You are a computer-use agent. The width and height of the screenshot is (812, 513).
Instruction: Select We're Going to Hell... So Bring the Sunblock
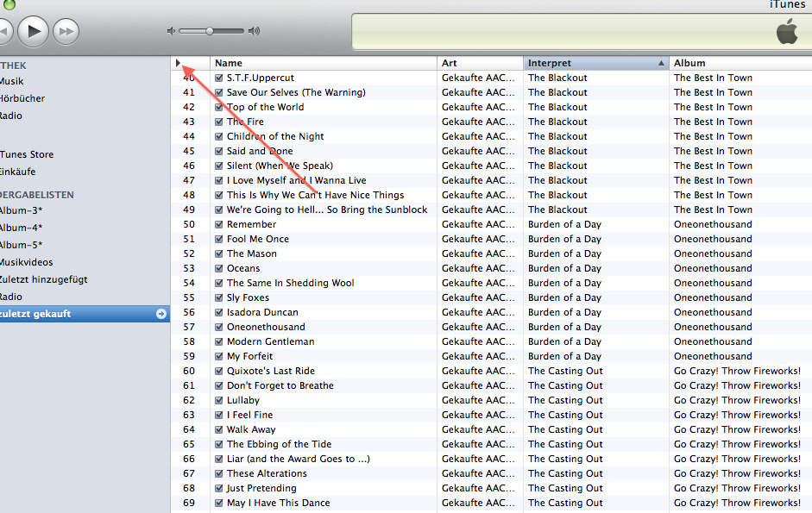[327, 210]
